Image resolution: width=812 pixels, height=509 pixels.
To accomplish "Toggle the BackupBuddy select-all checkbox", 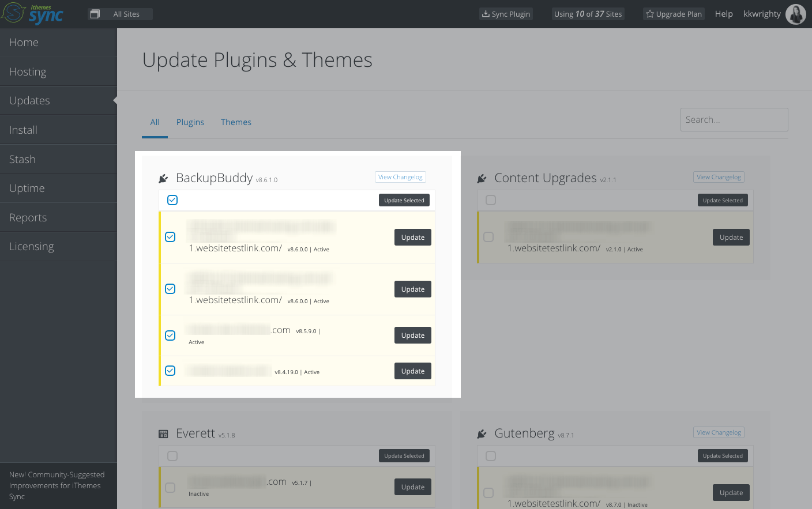I will 172,200.
